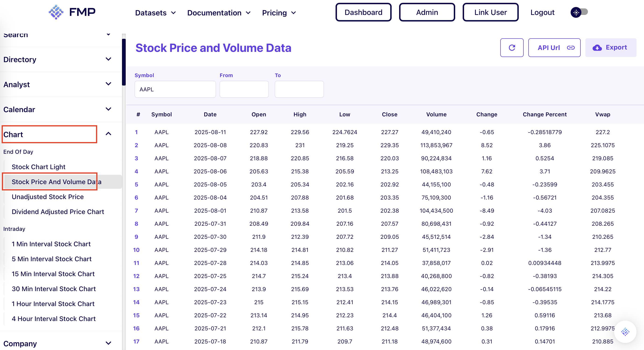Expand the Calendar sidebar section
The width and height of the screenshot is (644, 350).
[61, 110]
